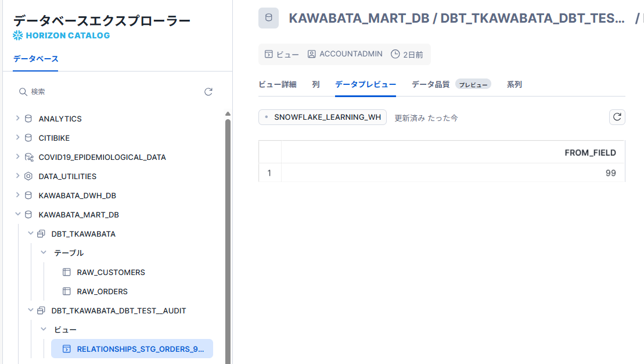Image resolution: width=644 pixels, height=364 pixels.
Task: Collapse the DBT_TKAWABATA schema
Action: (30, 233)
